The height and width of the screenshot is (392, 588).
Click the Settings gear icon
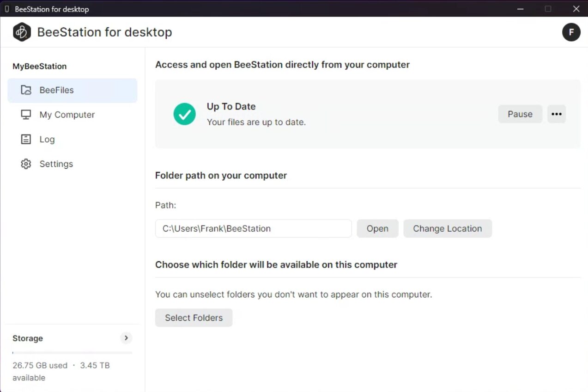[26, 164]
